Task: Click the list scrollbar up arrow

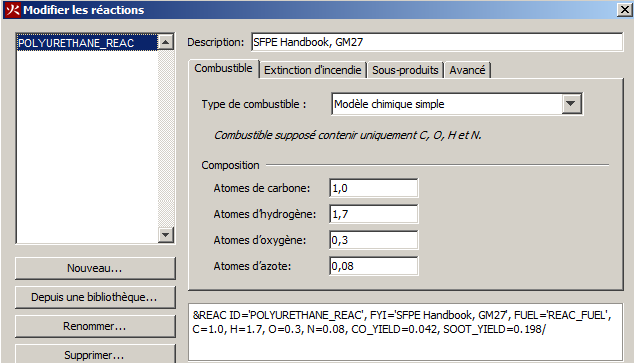Action: point(166,42)
